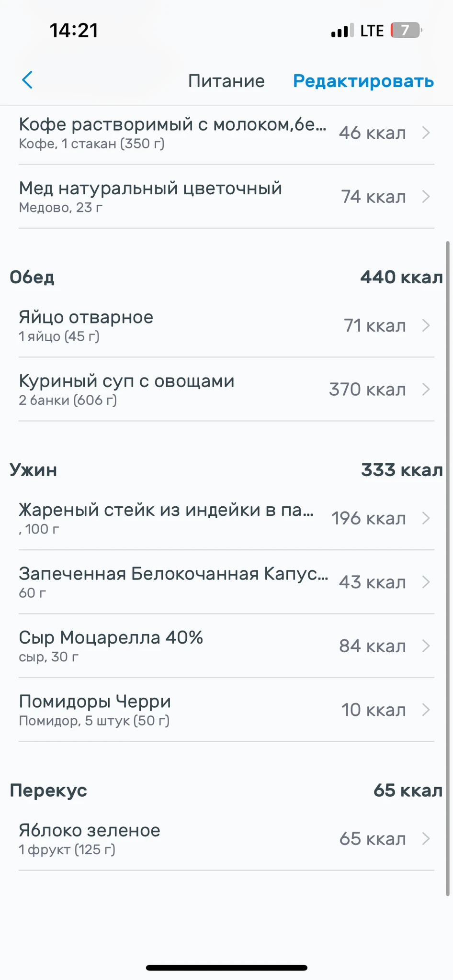
Task: Tap chevron beside 196 ккал turkey steak
Action: [426, 518]
